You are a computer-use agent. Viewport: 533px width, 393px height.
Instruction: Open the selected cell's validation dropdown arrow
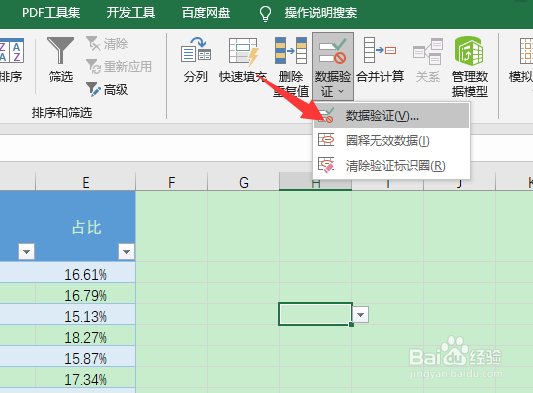tap(360, 314)
